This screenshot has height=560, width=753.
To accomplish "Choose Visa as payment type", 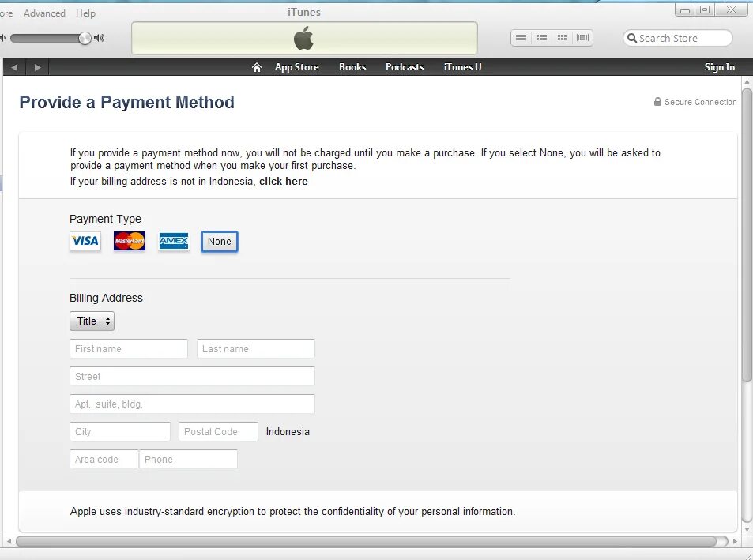I will (85, 241).
